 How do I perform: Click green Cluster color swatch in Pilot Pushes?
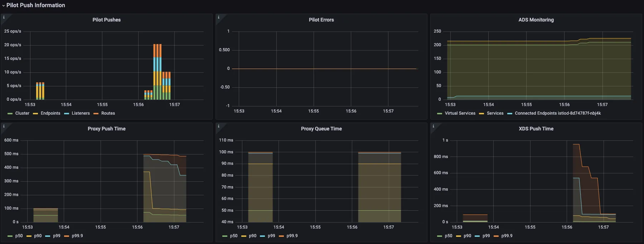(x=10, y=114)
